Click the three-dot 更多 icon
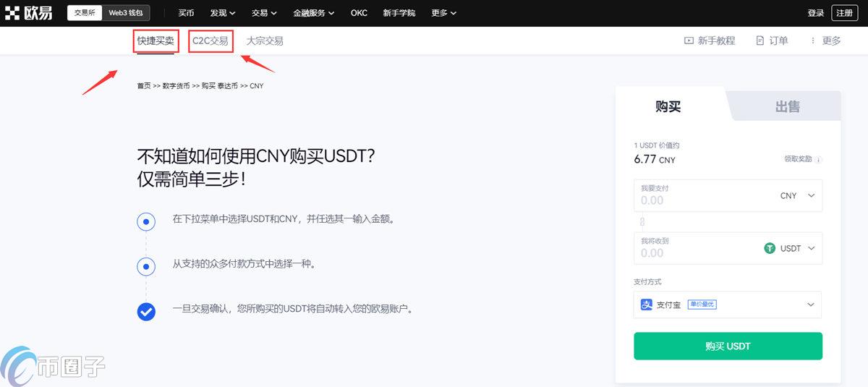The image size is (868, 387). tap(813, 41)
